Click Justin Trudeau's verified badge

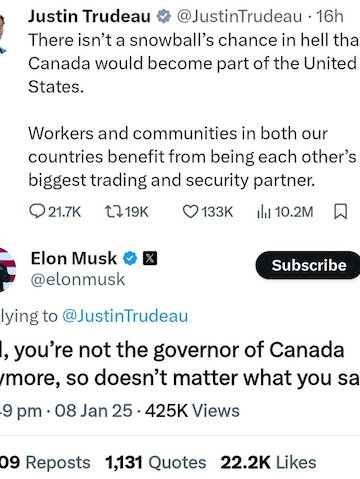163,16
